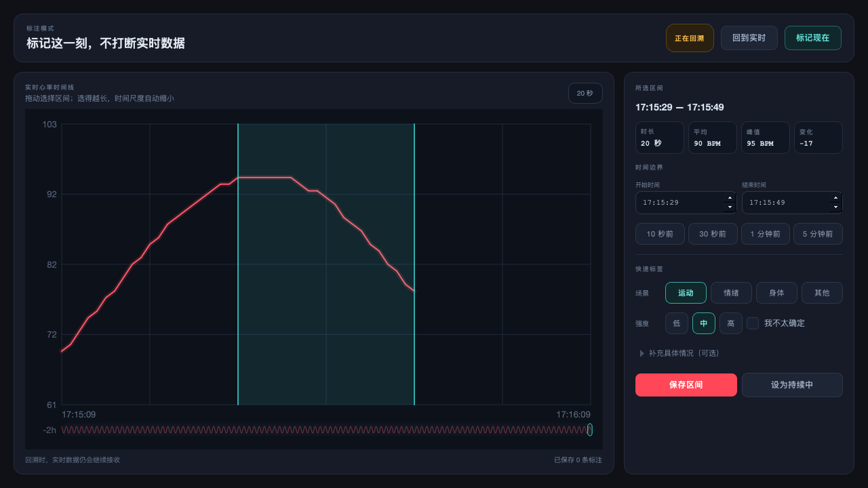Choose the 30 秒前 preset
Image resolution: width=868 pixels, height=488 pixels.
pos(713,234)
